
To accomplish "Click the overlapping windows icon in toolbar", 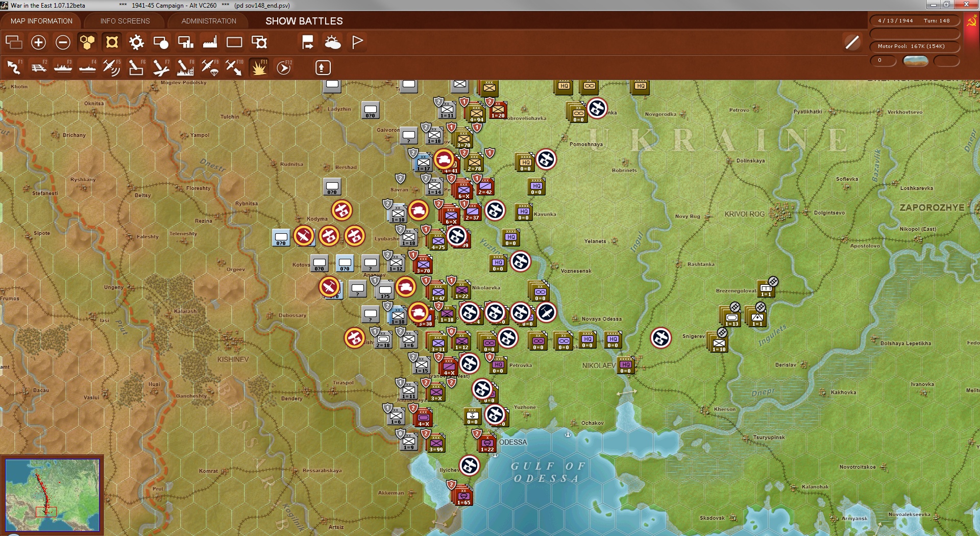I will click(14, 42).
